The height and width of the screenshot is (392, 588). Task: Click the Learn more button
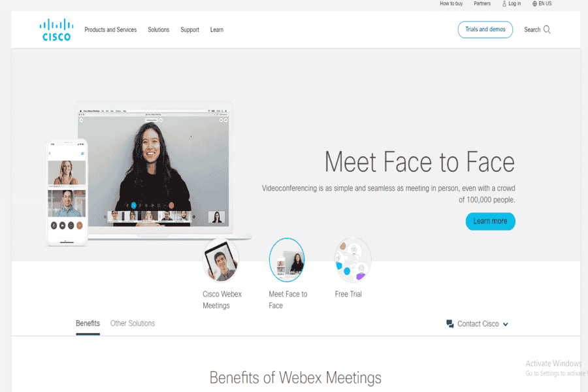coord(490,221)
